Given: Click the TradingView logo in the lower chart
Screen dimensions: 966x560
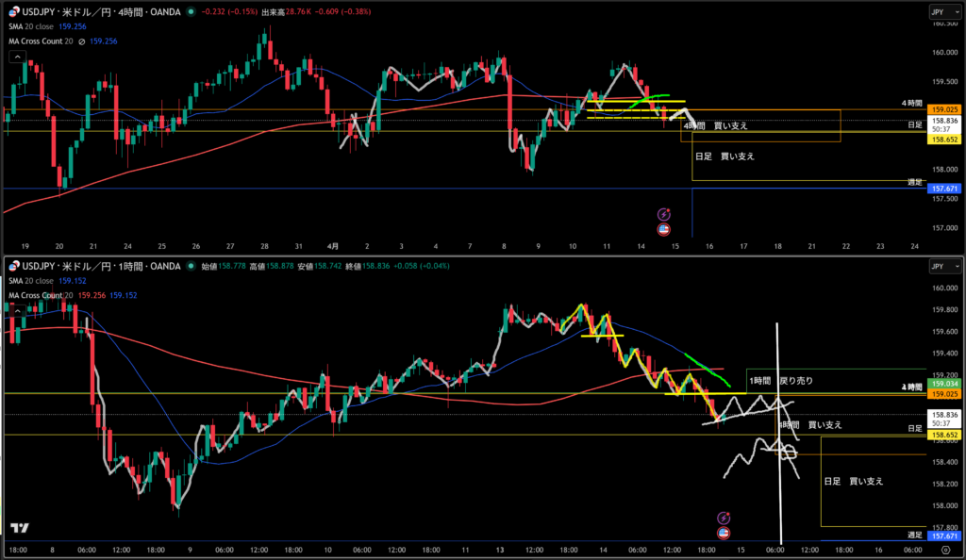Looking at the screenshot, I should [x=17, y=528].
